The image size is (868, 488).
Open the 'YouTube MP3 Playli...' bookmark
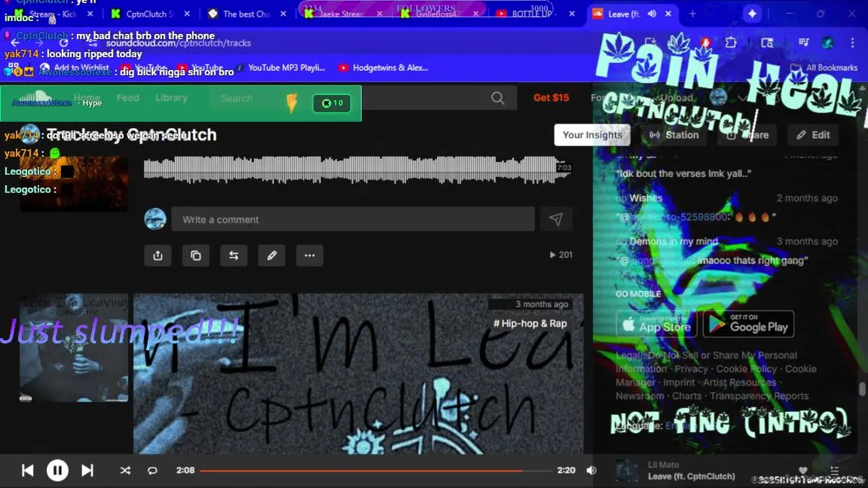pos(279,68)
